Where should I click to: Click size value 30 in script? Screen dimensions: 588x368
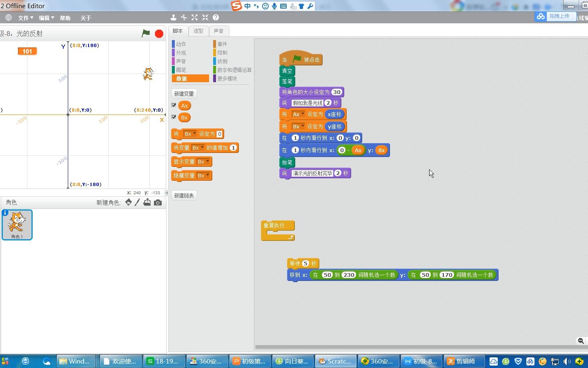click(336, 92)
